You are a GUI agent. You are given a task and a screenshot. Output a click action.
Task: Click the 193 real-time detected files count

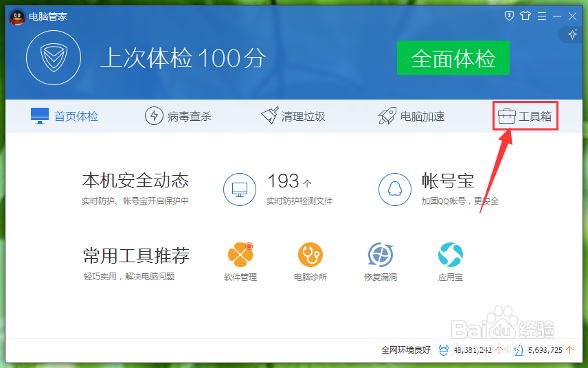[289, 181]
